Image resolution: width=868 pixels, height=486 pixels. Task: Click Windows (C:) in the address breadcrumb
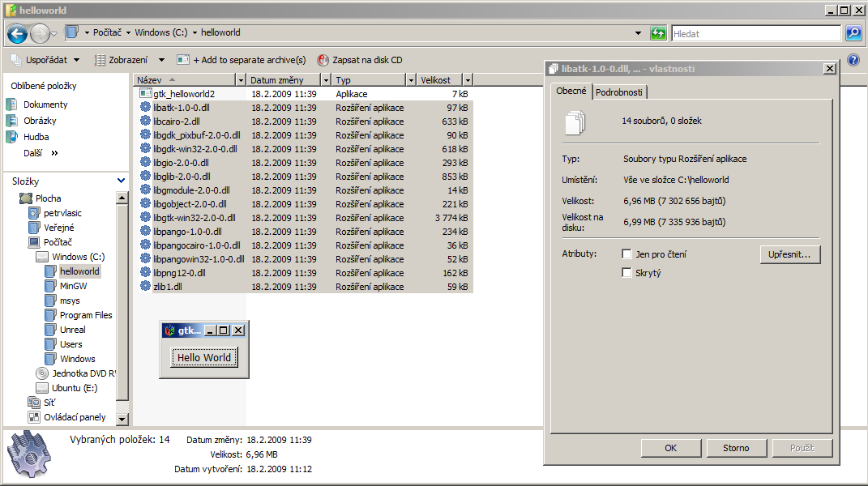click(x=161, y=32)
